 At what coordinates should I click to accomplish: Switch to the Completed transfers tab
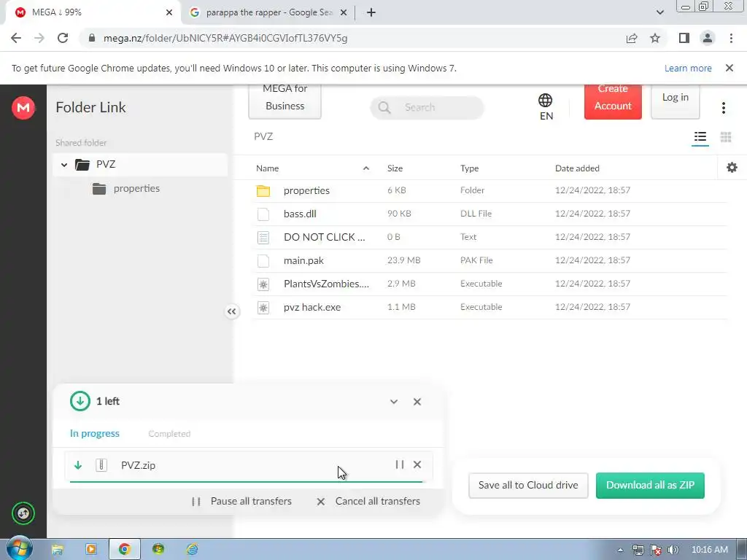pos(169,434)
